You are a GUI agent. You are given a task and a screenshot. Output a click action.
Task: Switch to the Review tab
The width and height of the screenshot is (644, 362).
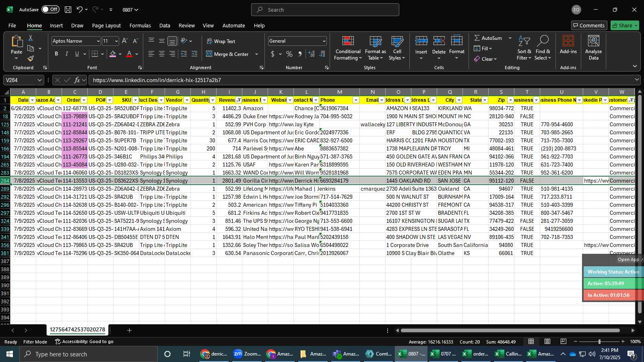[x=187, y=25]
